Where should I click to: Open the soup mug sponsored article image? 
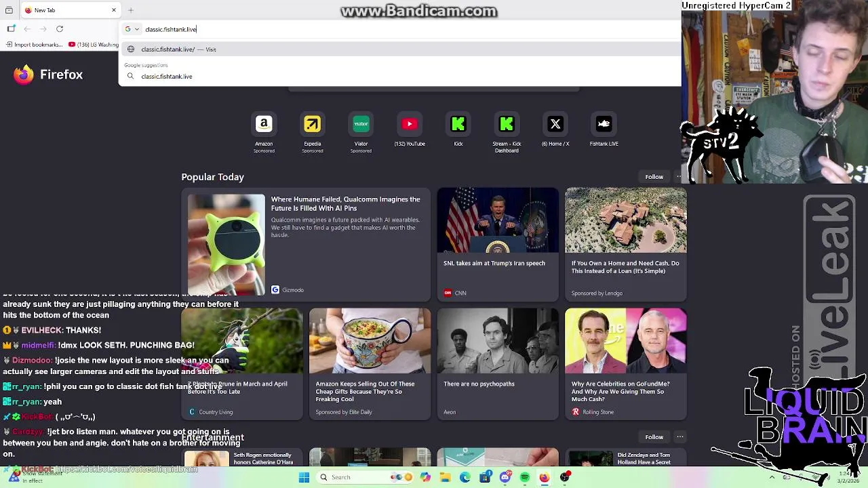pos(370,341)
